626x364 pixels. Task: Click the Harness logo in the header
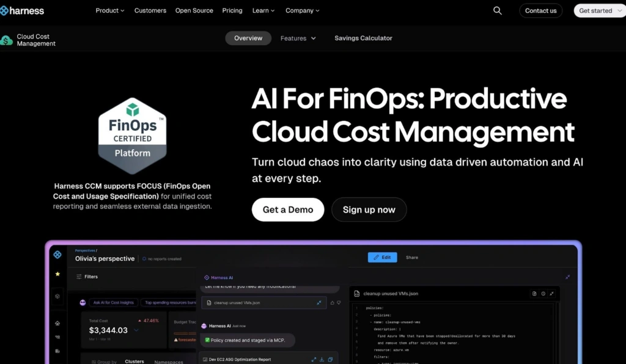click(x=23, y=10)
